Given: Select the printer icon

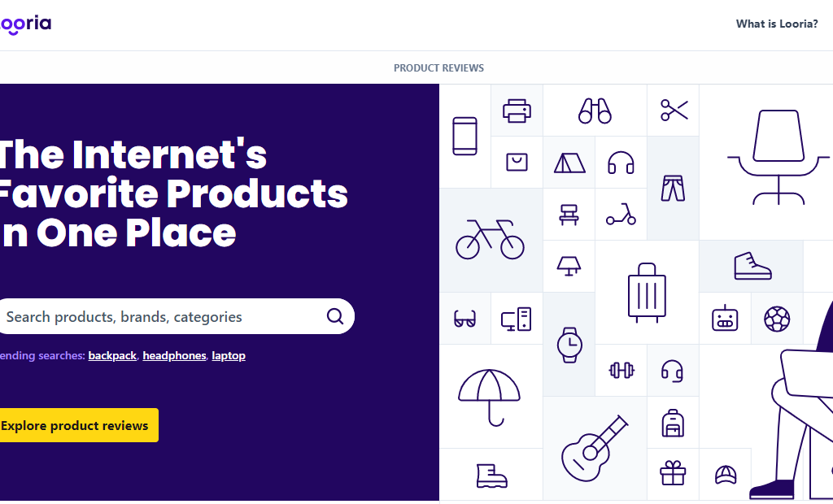Looking at the screenshot, I should (517, 111).
